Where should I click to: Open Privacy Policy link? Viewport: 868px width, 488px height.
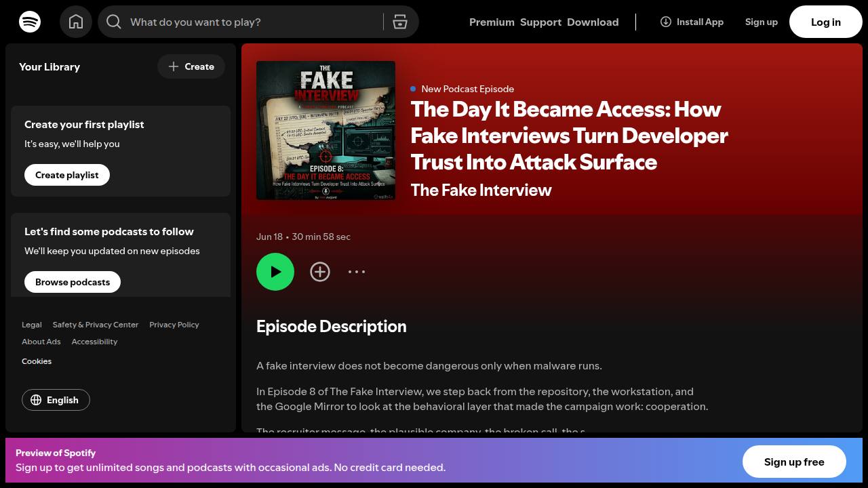point(174,325)
